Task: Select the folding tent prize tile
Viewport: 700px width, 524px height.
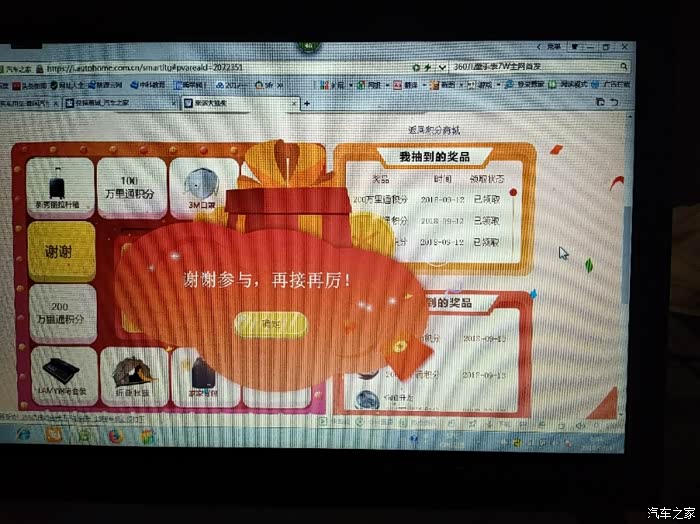Action: [134, 377]
